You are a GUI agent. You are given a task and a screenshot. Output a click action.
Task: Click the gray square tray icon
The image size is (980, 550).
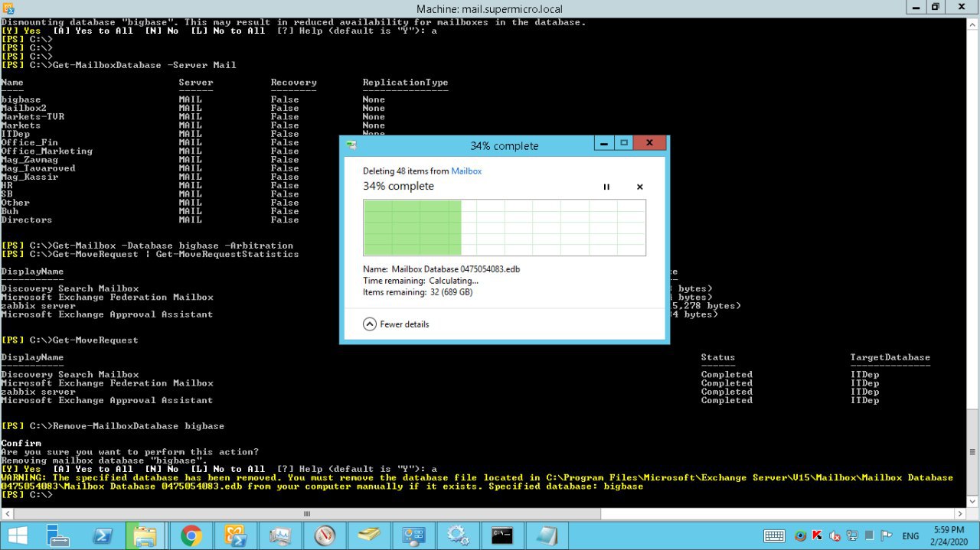pos(868,535)
